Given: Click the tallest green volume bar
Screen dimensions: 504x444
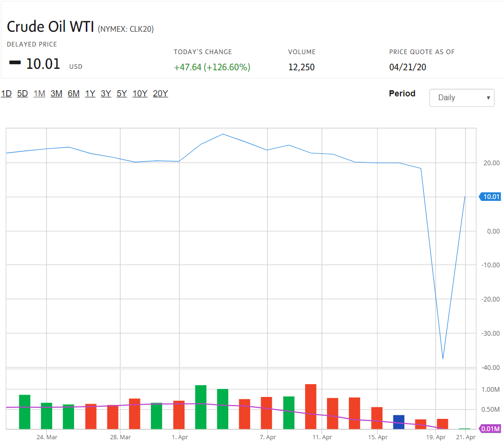Looking at the screenshot, I should click(x=201, y=407).
